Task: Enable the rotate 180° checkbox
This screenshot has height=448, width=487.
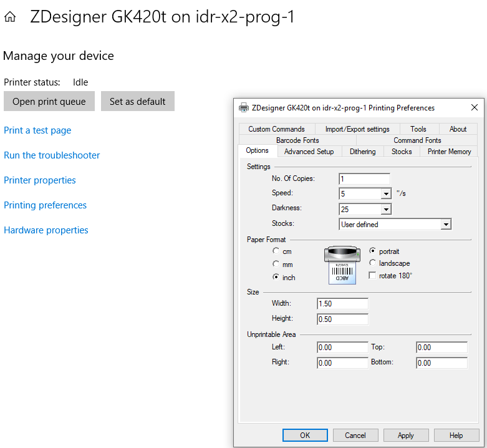Action: (x=372, y=276)
